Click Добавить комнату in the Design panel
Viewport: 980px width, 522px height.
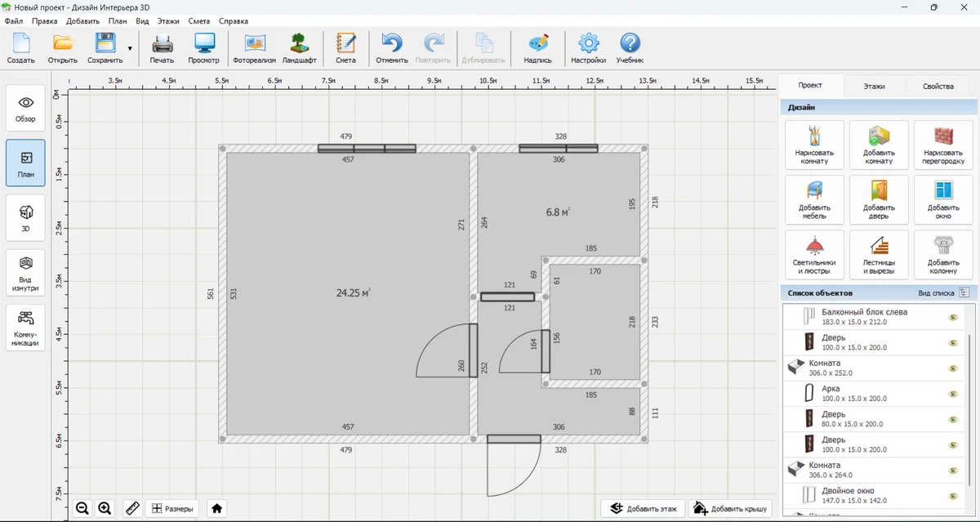(x=879, y=145)
